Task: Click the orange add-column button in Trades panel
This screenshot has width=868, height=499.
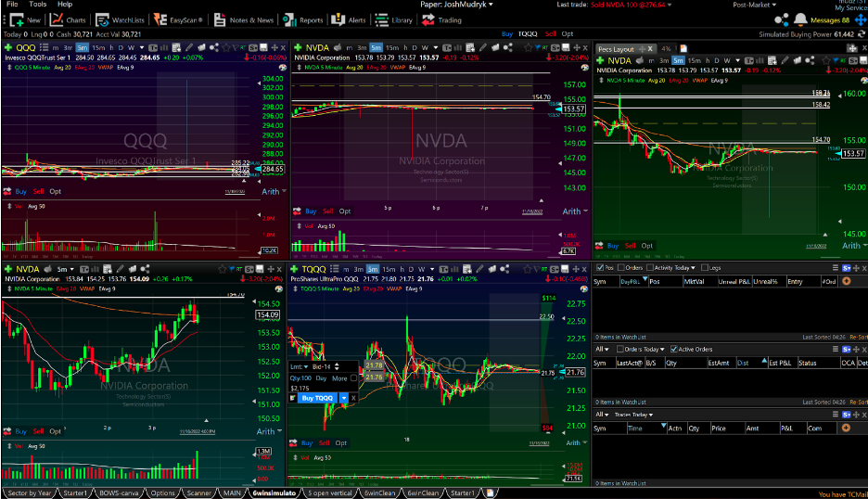Action: 846,428
